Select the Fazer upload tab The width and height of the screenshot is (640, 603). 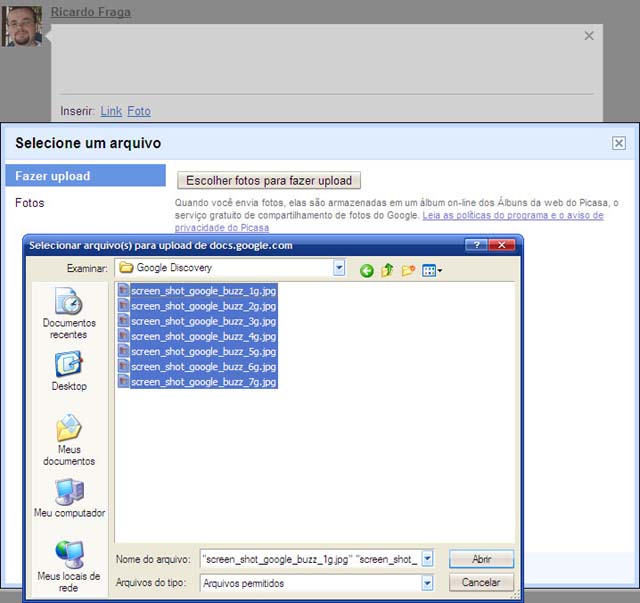[x=85, y=176]
